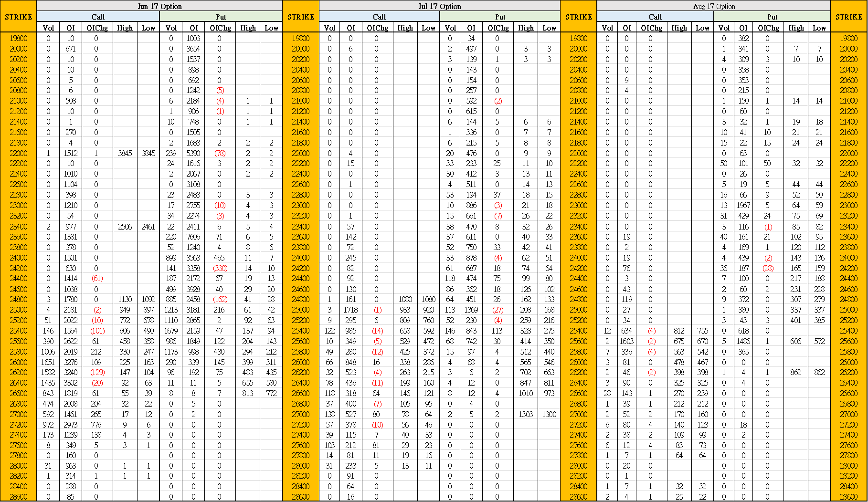Screen dimensions: 868x502
Task: Select Jun 17 call volume cell 1651
Action: tap(48, 362)
